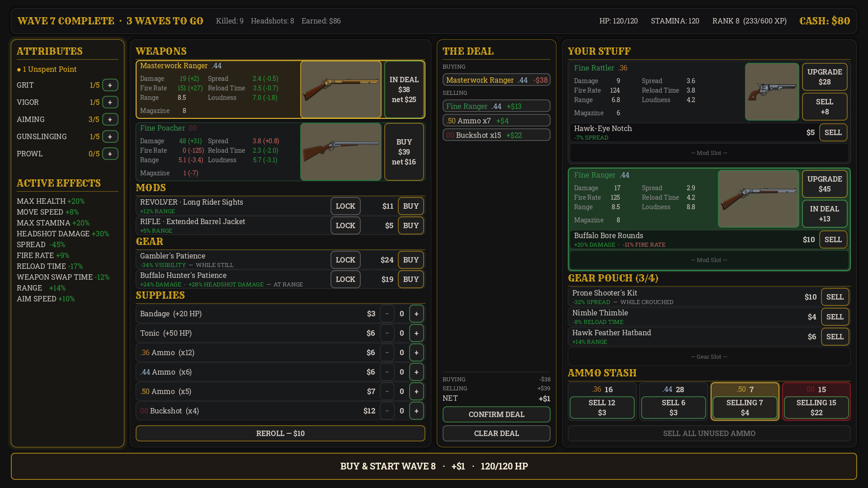Upgrade Fine Rattler for $28
The image size is (868, 488).
tap(825, 77)
